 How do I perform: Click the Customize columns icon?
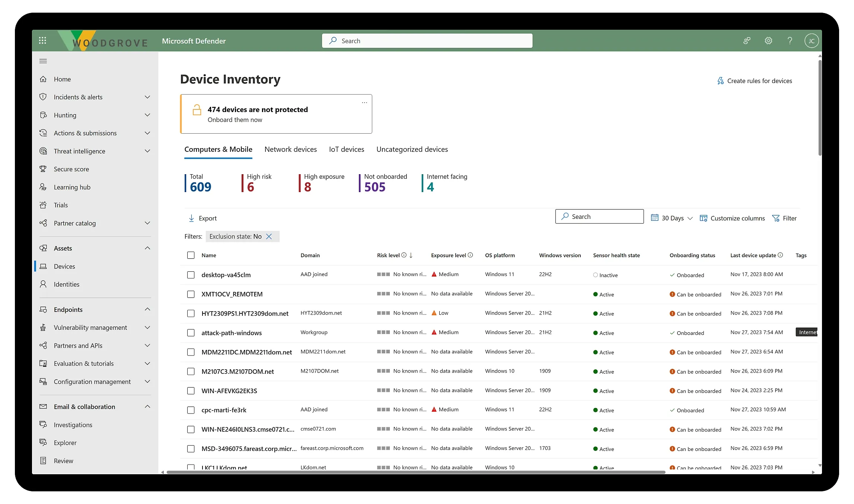703,218
